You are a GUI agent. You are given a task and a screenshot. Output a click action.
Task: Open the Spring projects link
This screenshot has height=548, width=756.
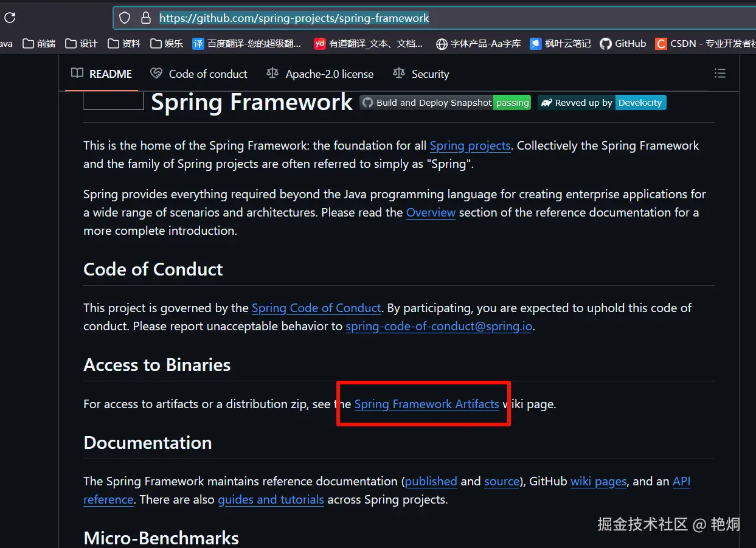point(470,146)
